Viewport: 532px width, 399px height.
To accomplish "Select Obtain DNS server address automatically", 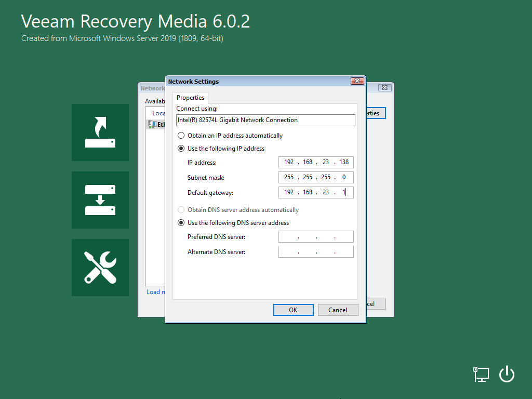I will [x=181, y=210].
